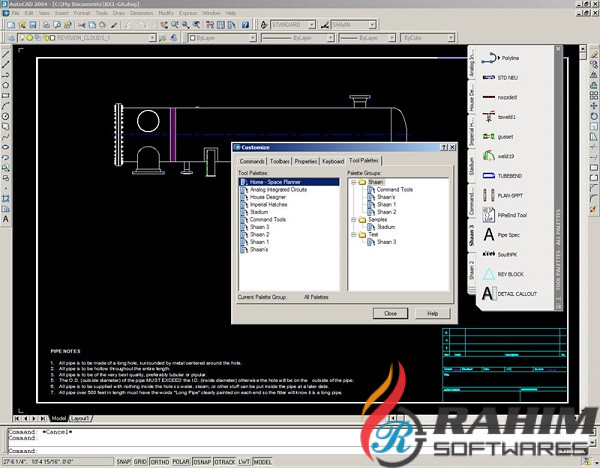This screenshot has height=468, width=600.
Task: Save the drawing with the diskette icon
Action: [x=33, y=25]
